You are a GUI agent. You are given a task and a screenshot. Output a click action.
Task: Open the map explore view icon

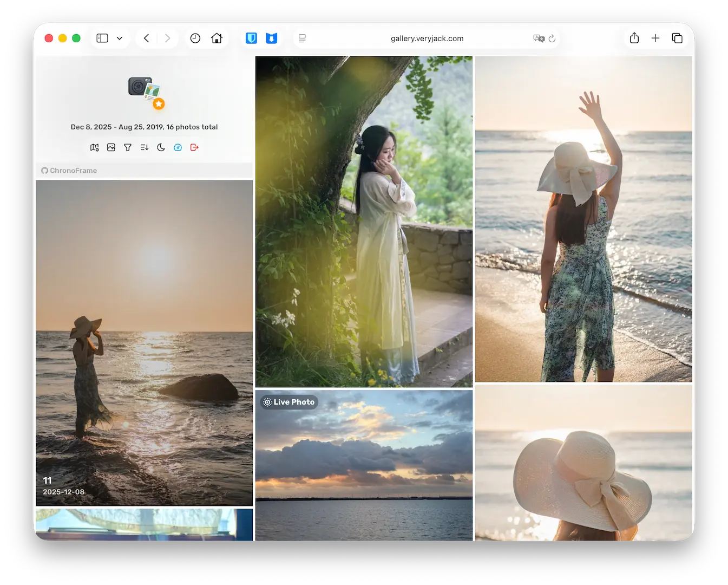pos(95,147)
